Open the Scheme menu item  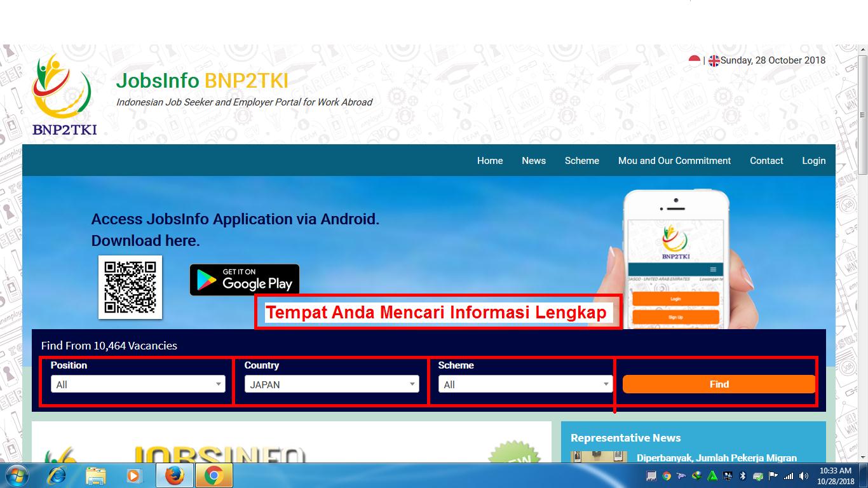(x=582, y=161)
